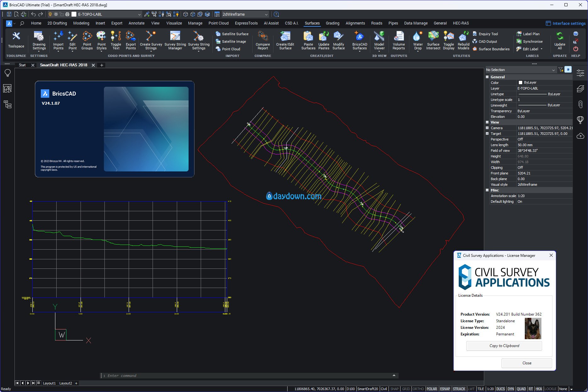Click the ByLayer color swatch in Properties
This screenshot has width=588, height=392.
point(520,83)
